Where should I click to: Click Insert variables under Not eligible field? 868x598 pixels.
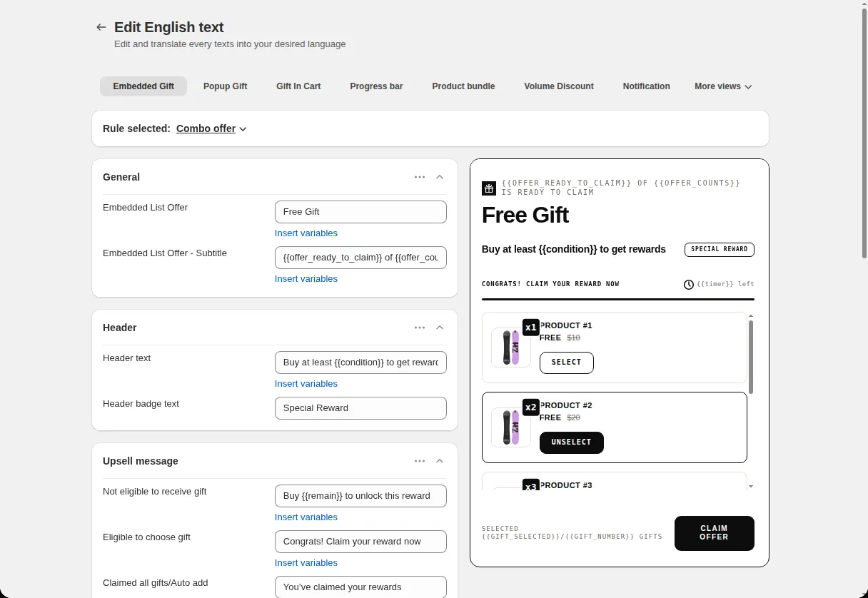coord(306,517)
